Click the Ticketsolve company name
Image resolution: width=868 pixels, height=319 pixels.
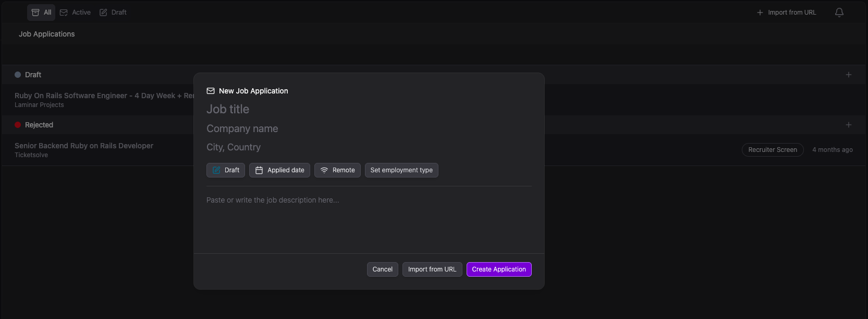point(31,155)
